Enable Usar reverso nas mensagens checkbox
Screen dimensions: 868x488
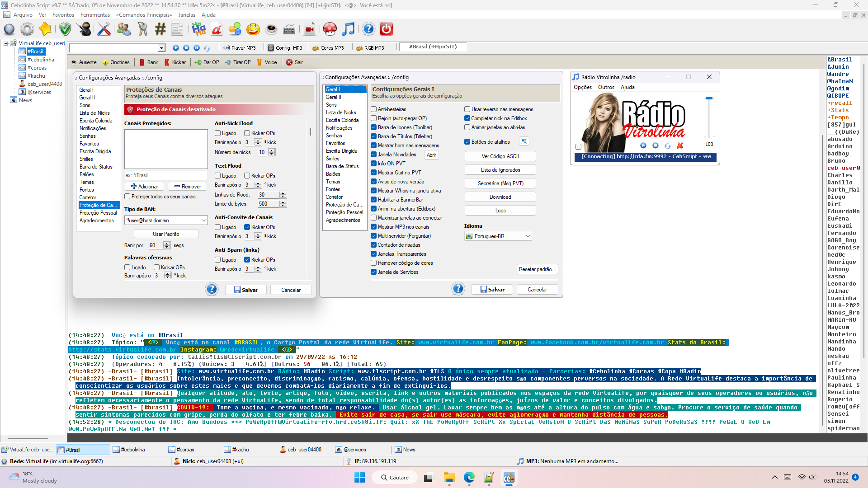pyautogui.click(x=467, y=109)
